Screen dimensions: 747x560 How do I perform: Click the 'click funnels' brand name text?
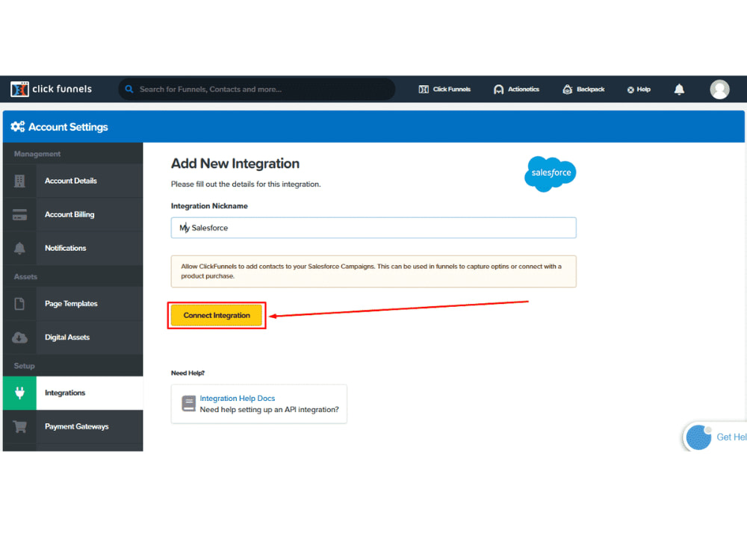click(x=62, y=89)
